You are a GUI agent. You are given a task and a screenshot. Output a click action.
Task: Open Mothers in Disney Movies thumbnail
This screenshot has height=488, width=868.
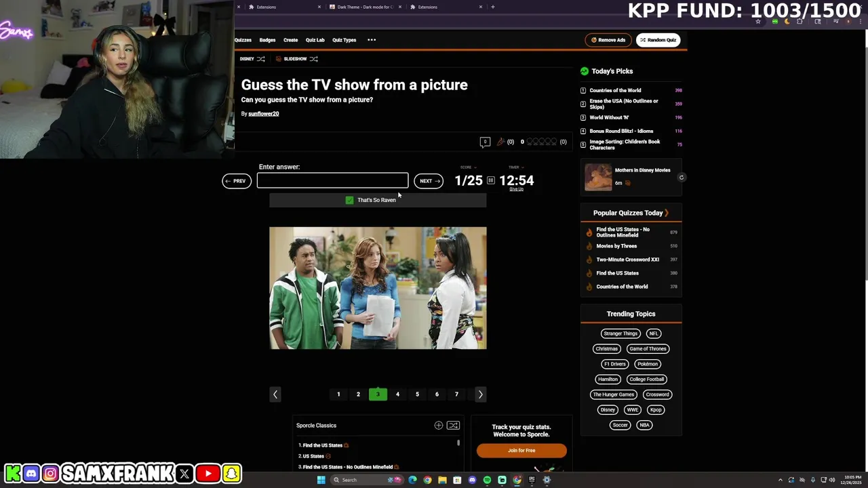click(598, 178)
